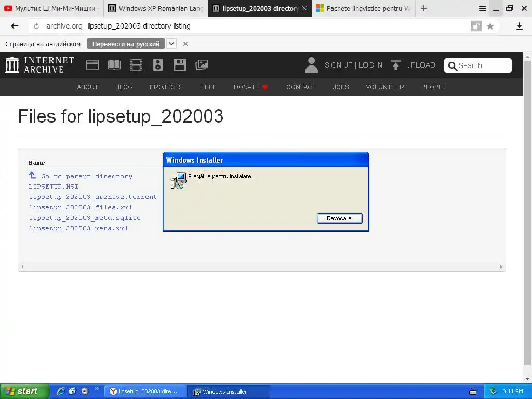Open the CONTACT menu item

(301, 87)
